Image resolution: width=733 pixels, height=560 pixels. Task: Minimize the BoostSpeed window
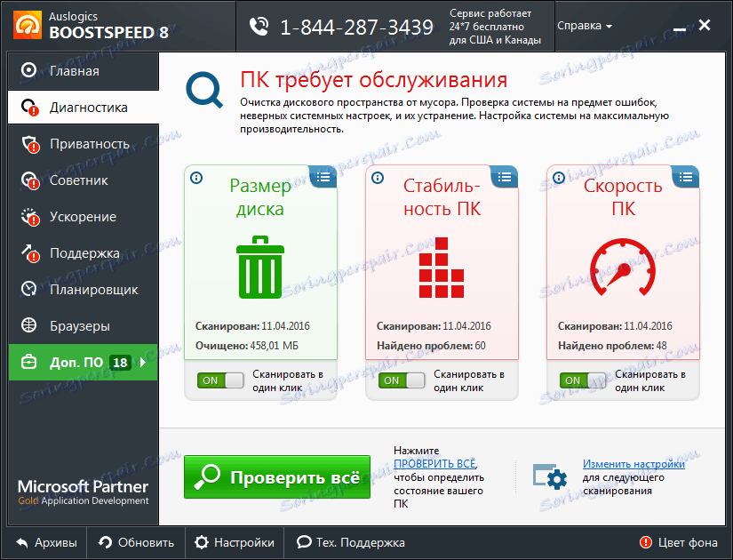pos(679,29)
